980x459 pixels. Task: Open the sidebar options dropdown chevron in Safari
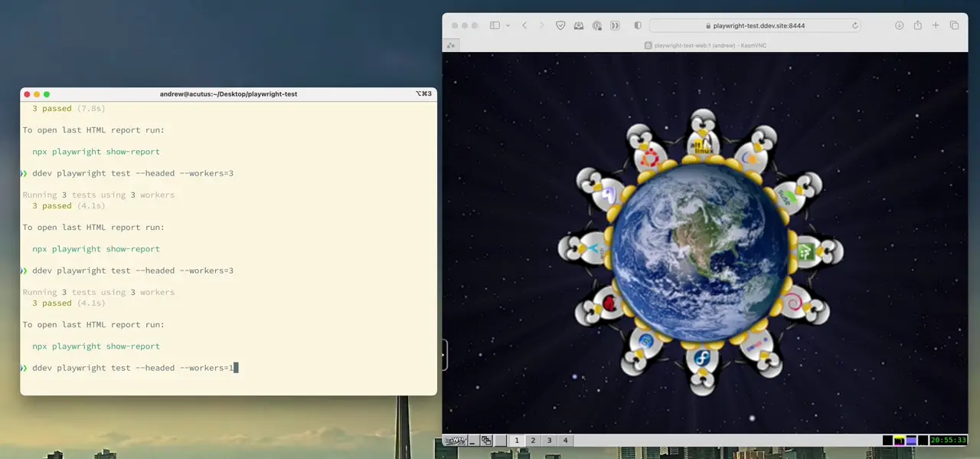(x=508, y=25)
